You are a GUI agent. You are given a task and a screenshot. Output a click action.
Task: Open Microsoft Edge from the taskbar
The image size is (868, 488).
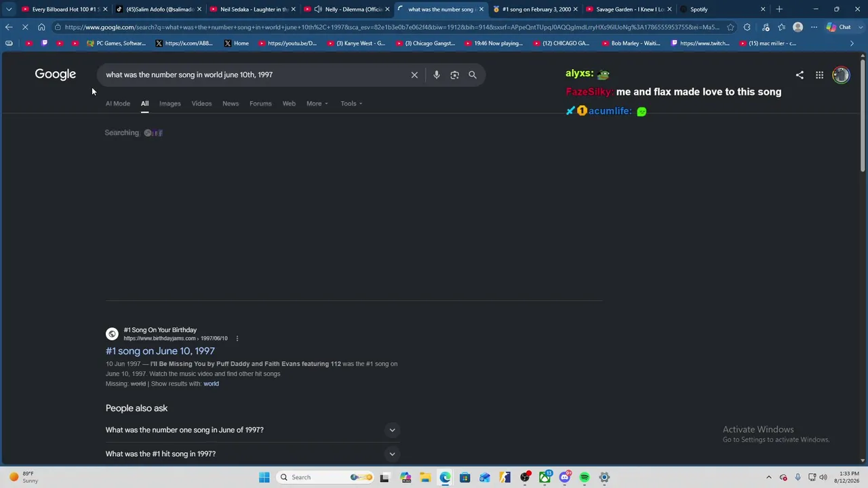pyautogui.click(x=445, y=477)
